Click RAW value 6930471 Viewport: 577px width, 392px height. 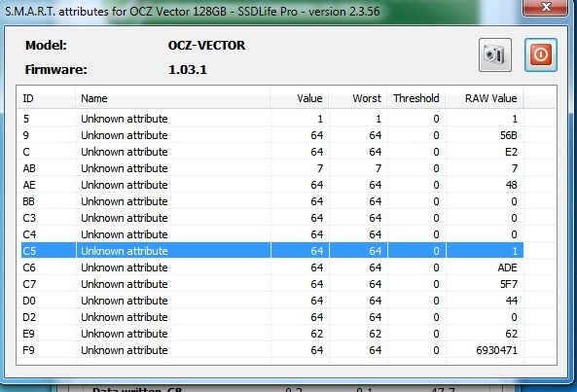497,350
